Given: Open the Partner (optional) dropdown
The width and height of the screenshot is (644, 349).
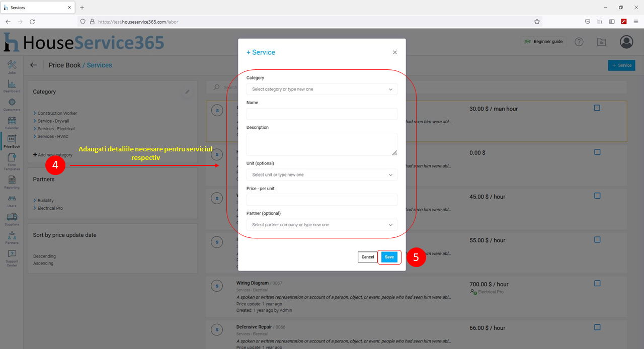Looking at the screenshot, I should pos(321,225).
